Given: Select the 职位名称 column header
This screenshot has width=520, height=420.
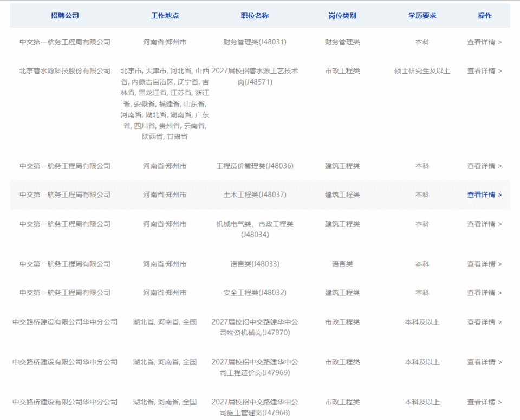Looking at the screenshot, I should 255,16.
